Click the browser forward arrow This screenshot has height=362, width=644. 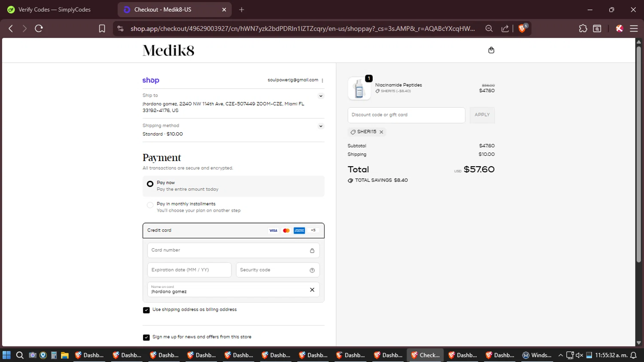click(x=24, y=28)
